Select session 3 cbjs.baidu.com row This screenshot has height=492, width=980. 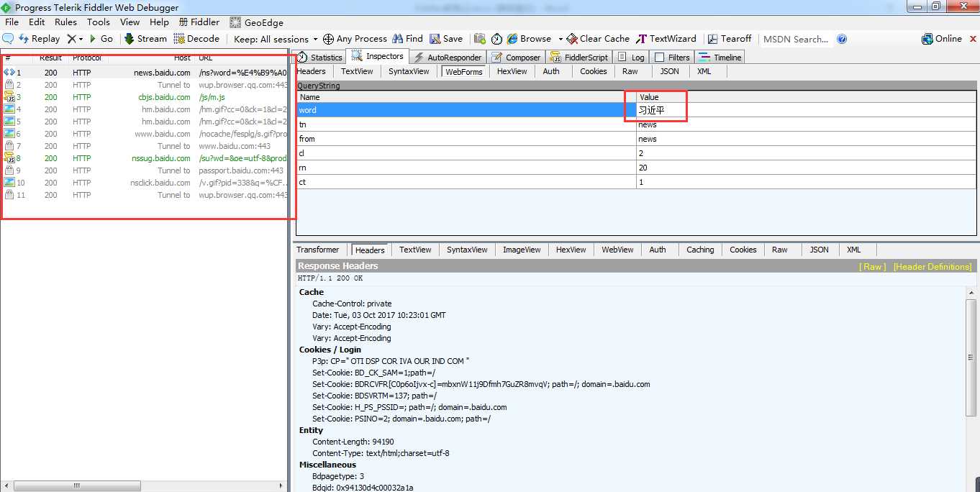pyautogui.click(x=144, y=97)
